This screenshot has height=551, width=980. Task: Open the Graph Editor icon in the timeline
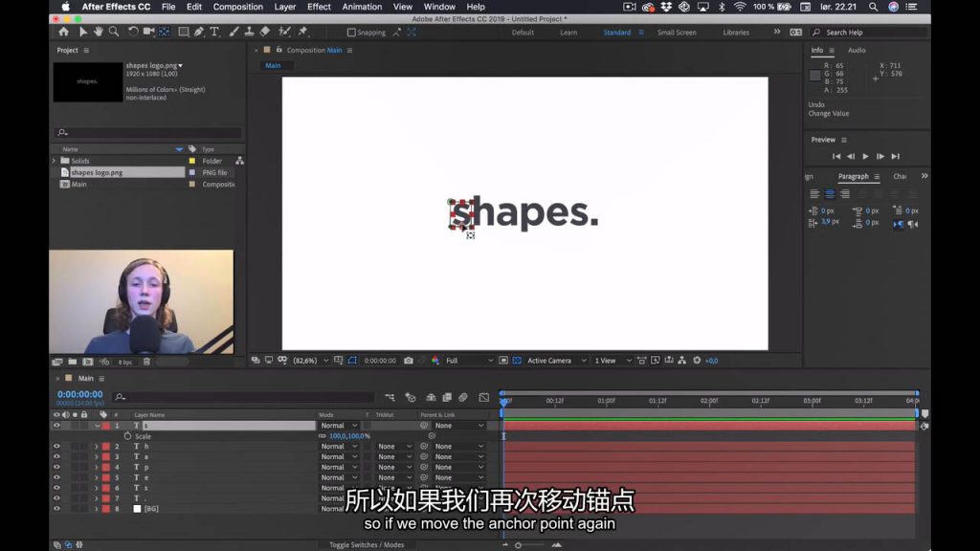(x=483, y=397)
